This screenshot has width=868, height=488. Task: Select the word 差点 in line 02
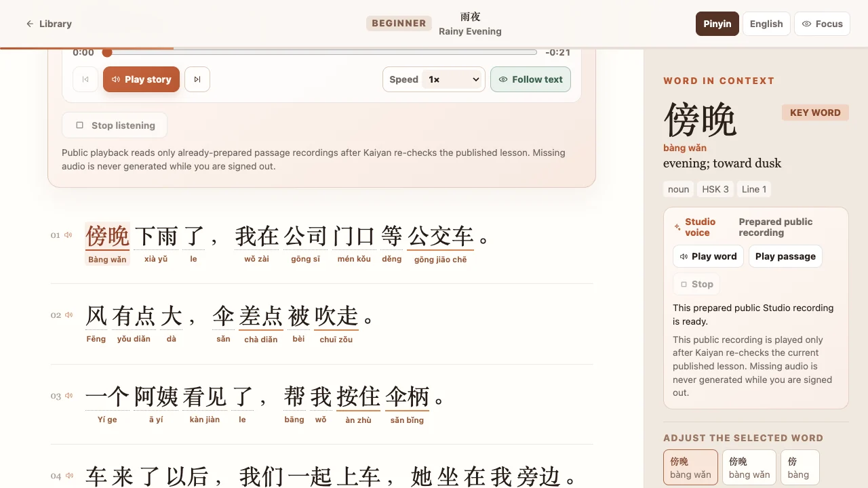pos(261,324)
